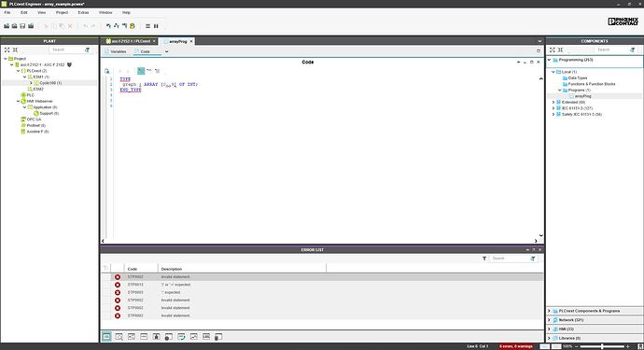
Task: Select the PLC tree item
Action: (x=27, y=95)
